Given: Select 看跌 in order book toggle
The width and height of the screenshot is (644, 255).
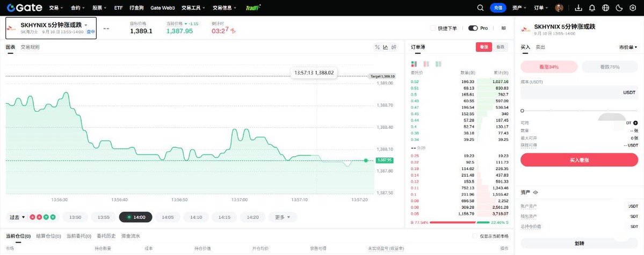Looking at the screenshot, I should [500, 47].
